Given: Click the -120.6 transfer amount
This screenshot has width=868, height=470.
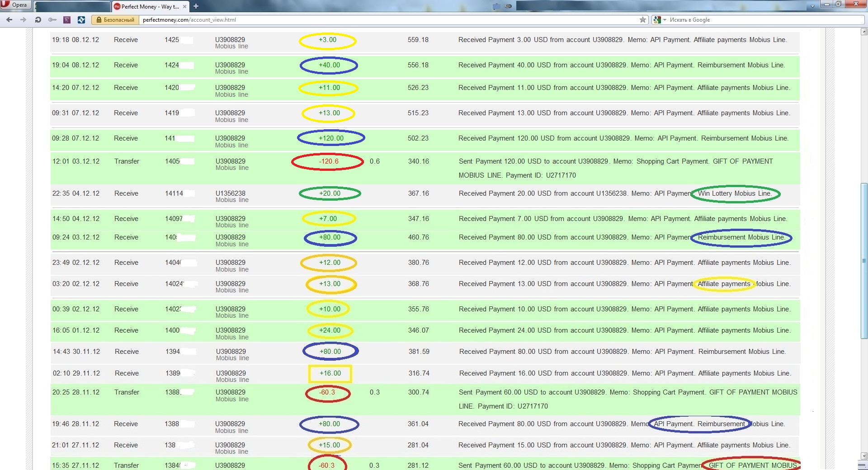Looking at the screenshot, I should (x=329, y=161).
